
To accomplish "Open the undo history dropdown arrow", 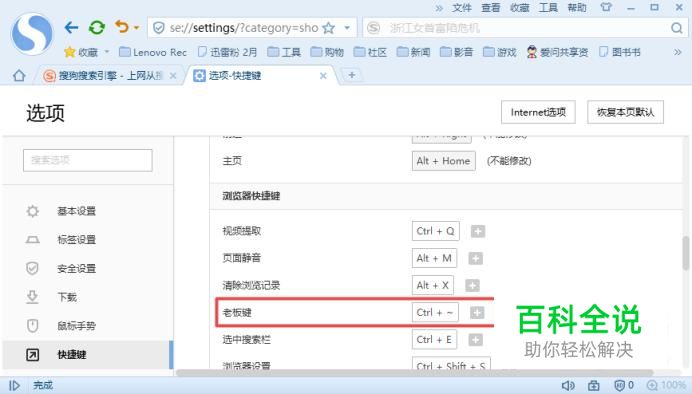I will (136, 28).
